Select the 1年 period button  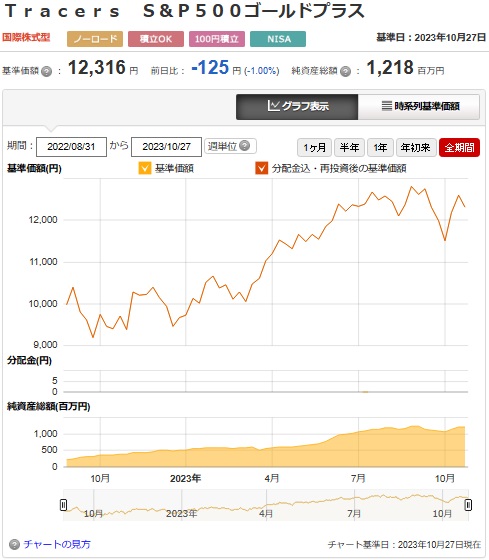380,147
